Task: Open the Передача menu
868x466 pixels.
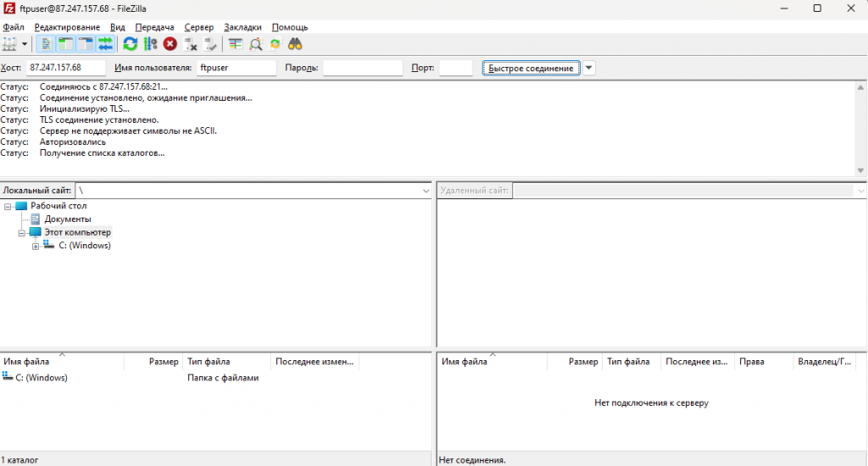Action: click(x=154, y=27)
